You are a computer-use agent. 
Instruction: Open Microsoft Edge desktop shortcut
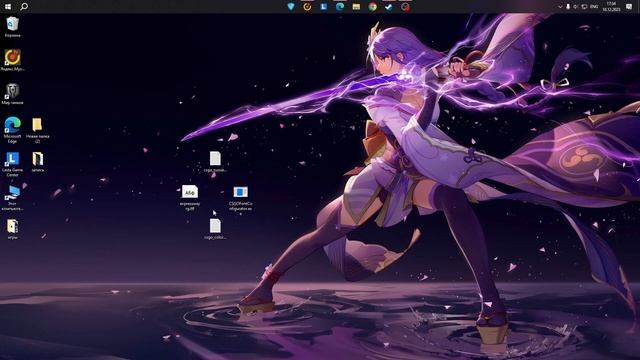pos(13,130)
